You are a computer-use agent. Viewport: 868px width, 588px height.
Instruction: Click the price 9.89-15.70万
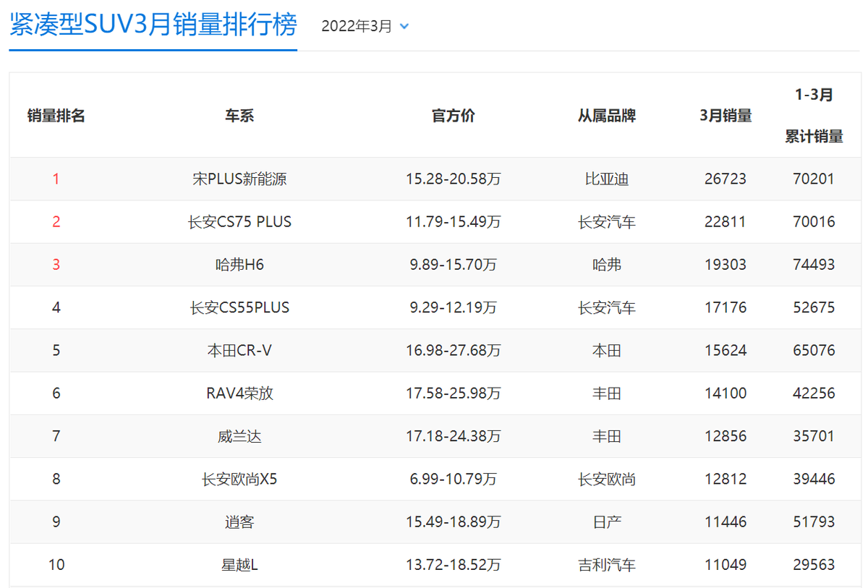[x=454, y=265]
